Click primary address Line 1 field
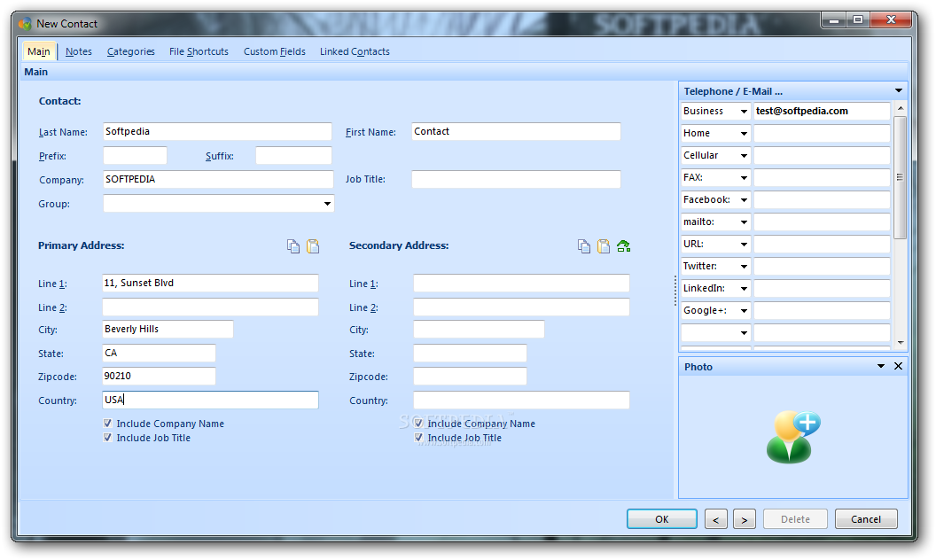Viewport: 936px width, 560px height. click(x=210, y=283)
